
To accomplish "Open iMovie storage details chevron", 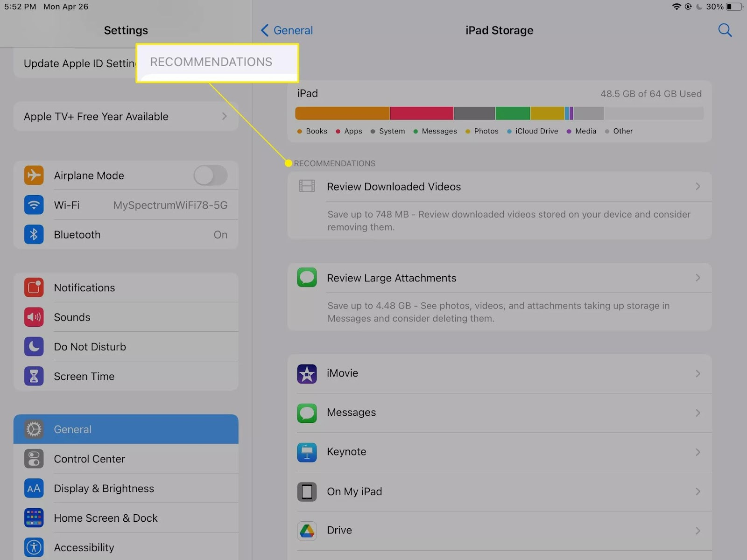I will pyautogui.click(x=698, y=373).
